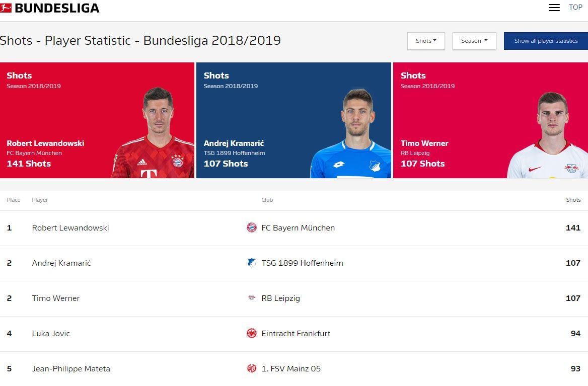The image size is (588, 386).
Task: Click the TSG 1899 Hoffenheim club crest
Action: 251,263
